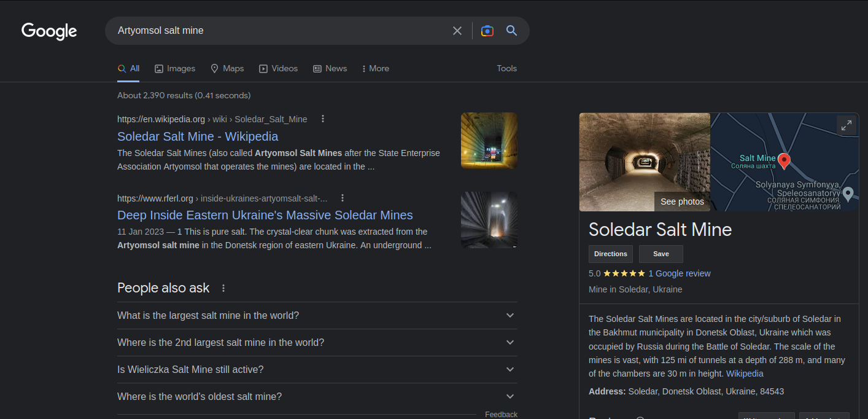The height and width of the screenshot is (419, 868).
Task: Open the Wikipedia result thumbnail image
Action: (x=489, y=141)
